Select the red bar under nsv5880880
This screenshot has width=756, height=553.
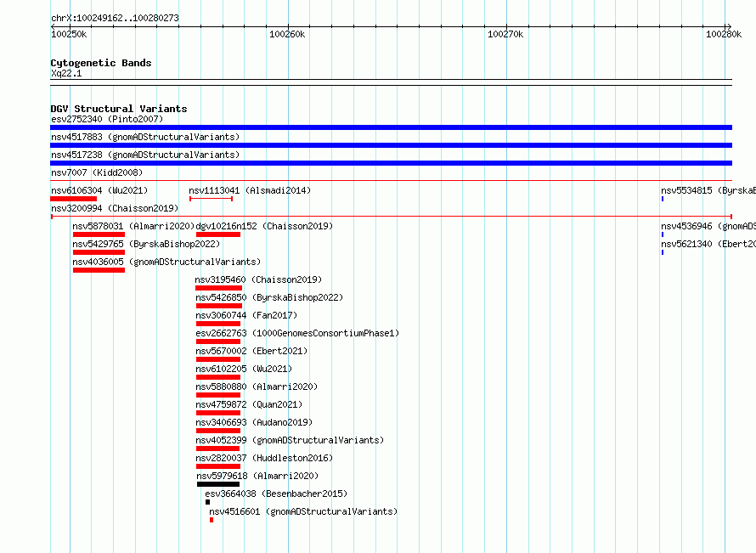pyautogui.click(x=218, y=395)
